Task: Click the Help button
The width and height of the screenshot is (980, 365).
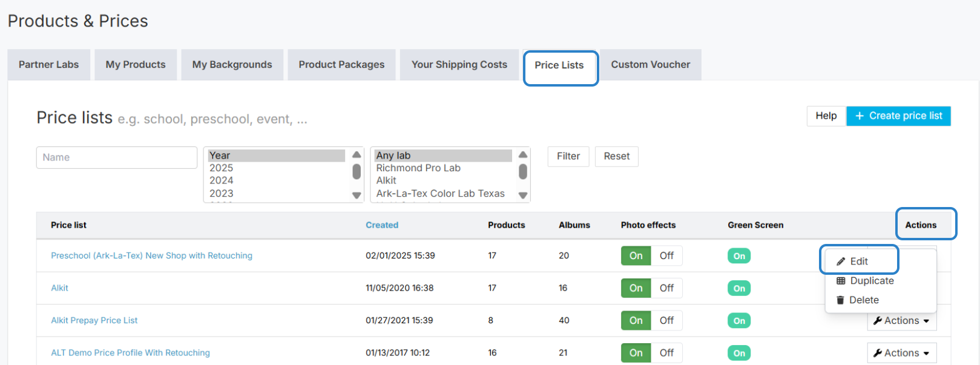Action: click(x=826, y=116)
